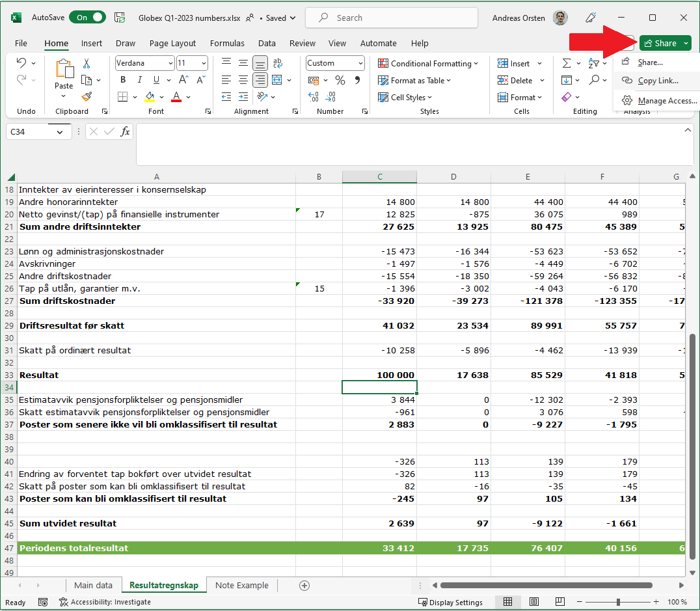Click Accessibility: Investigate in status bar
The height and width of the screenshot is (611, 700).
tap(105, 602)
